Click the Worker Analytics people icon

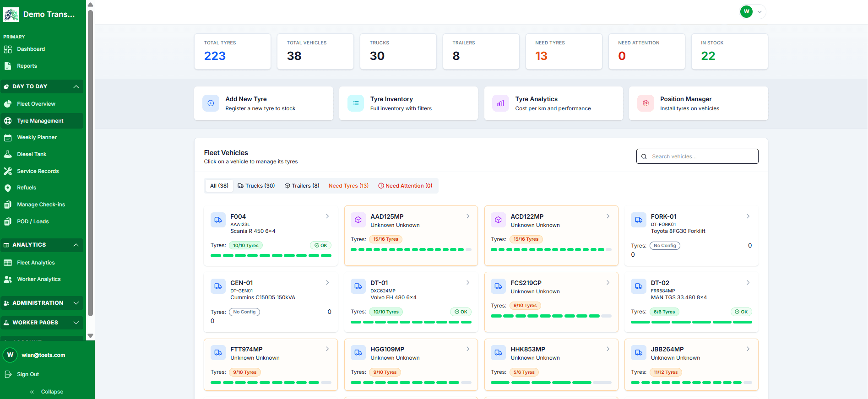8,279
